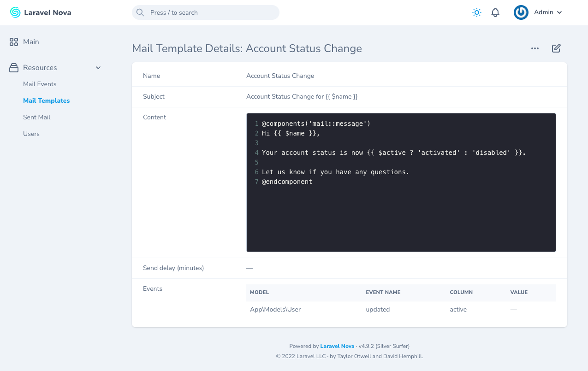Click the 'active' column cell
Viewport: 588px width, 371px height.
click(x=458, y=310)
